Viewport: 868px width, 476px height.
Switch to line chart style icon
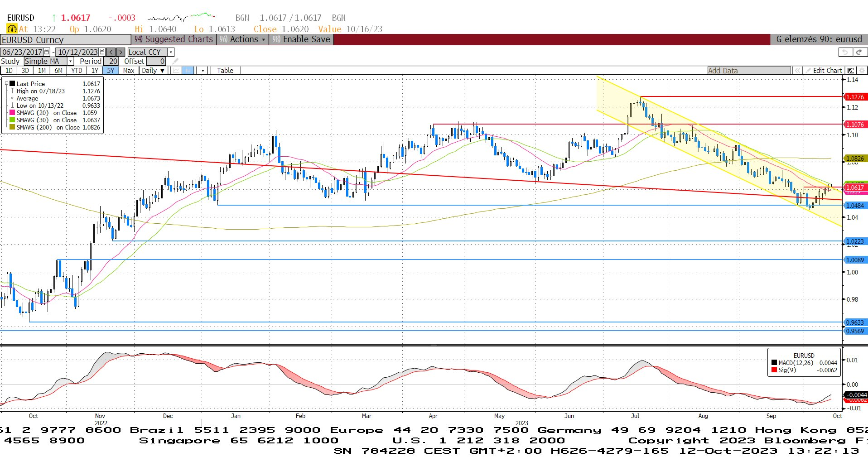coord(176,71)
